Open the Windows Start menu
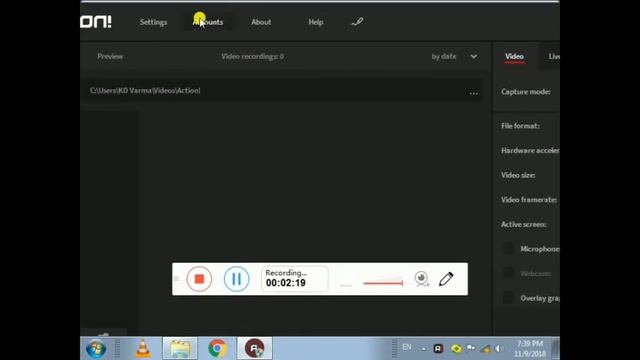The height and width of the screenshot is (360, 640). click(96, 349)
